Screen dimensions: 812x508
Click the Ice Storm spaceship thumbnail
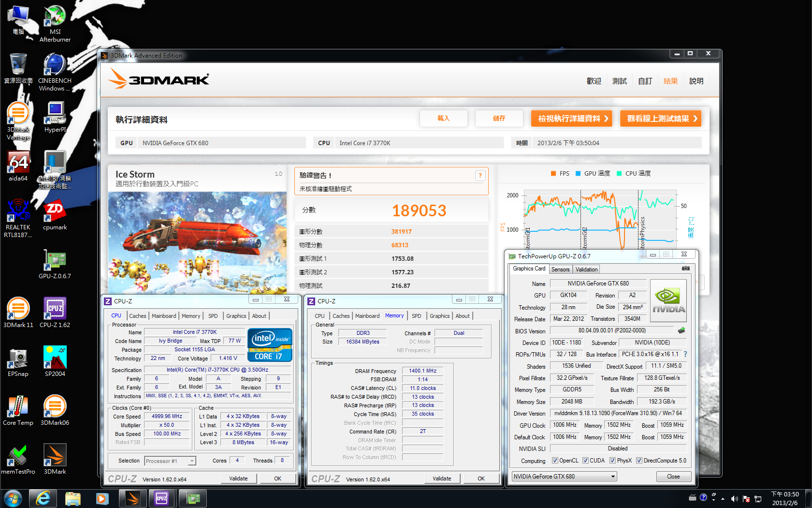198,242
